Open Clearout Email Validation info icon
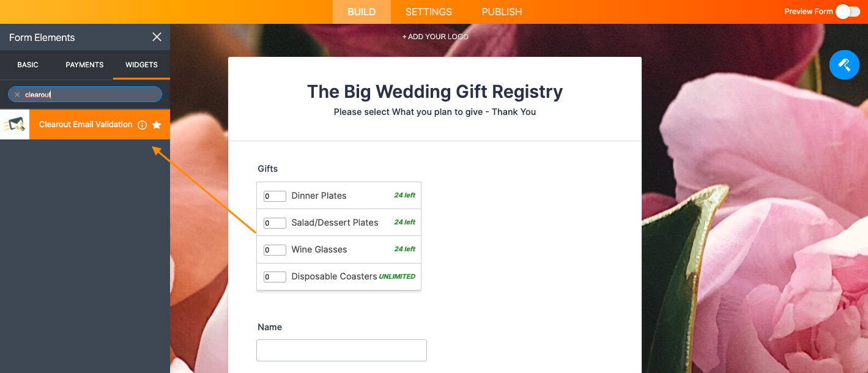The image size is (868, 373). (x=142, y=125)
